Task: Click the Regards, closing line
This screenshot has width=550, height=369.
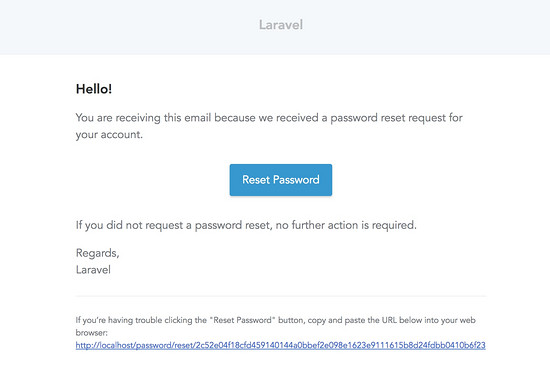Action: click(x=98, y=253)
